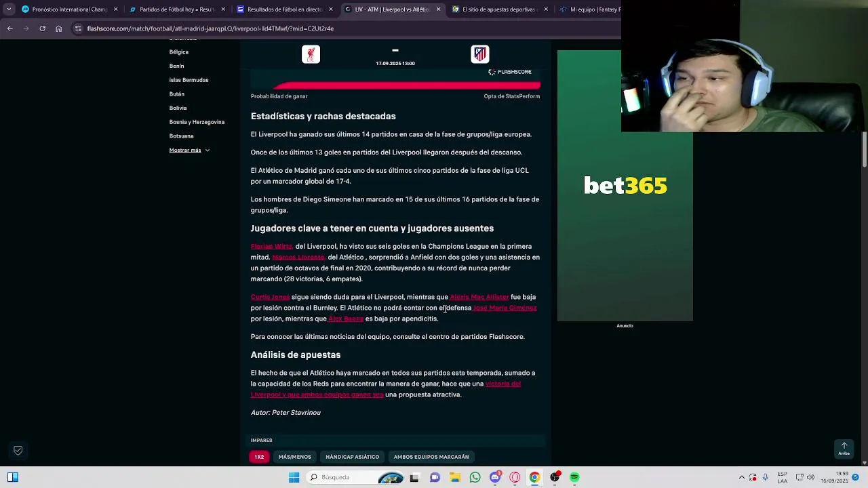
Task: Click the Flashscore logo above the probability bar
Action: [510, 72]
